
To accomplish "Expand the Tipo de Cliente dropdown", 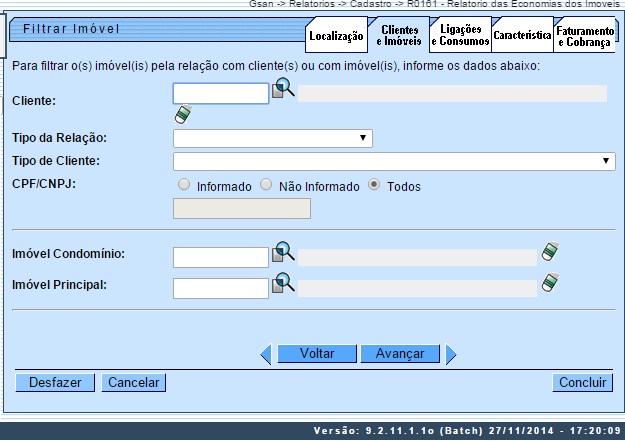I will (x=394, y=161).
